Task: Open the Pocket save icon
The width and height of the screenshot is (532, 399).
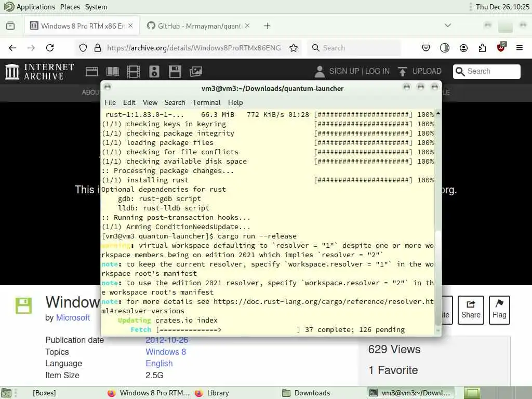Action: click(426, 48)
